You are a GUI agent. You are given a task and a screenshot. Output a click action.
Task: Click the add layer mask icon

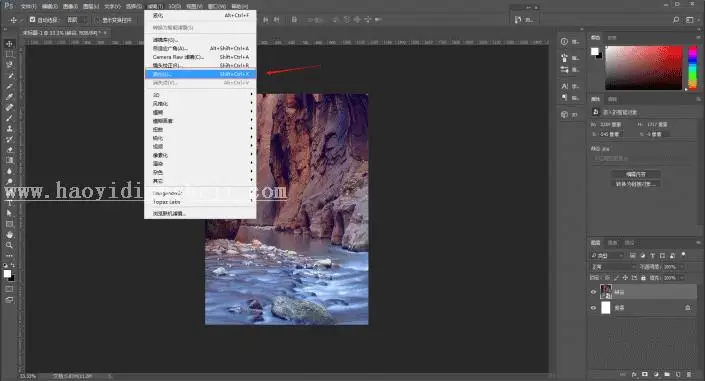(x=645, y=374)
